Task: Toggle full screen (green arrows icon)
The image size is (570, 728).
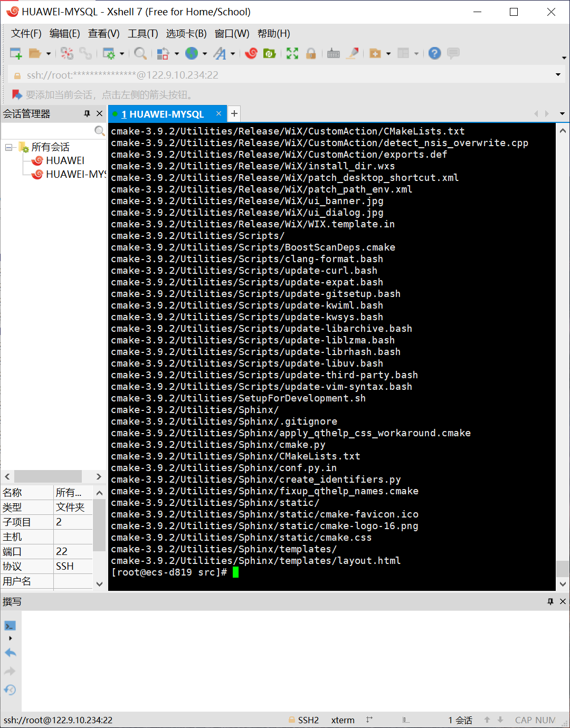Action: (292, 53)
